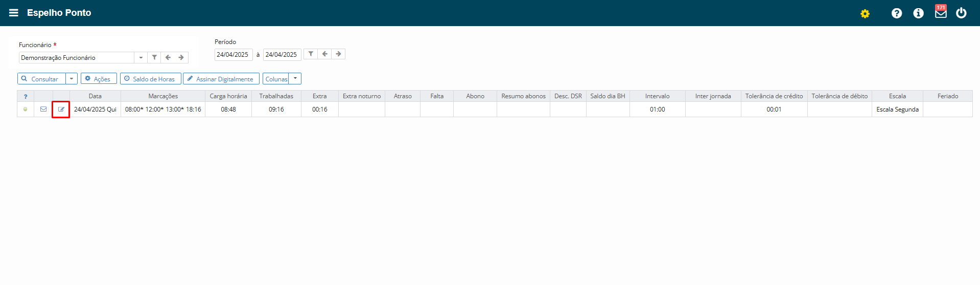The width and height of the screenshot is (980, 285).
Task: Click the Escala Segunda cell
Action: pos(897,109)
